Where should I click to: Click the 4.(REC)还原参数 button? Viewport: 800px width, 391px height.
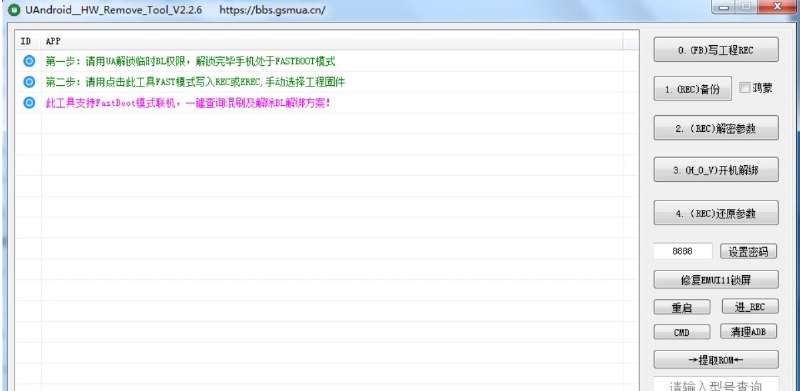point(716,213)
